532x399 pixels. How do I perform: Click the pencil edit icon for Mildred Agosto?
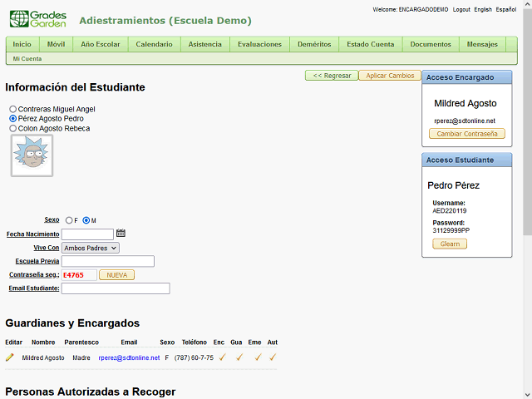10,357
